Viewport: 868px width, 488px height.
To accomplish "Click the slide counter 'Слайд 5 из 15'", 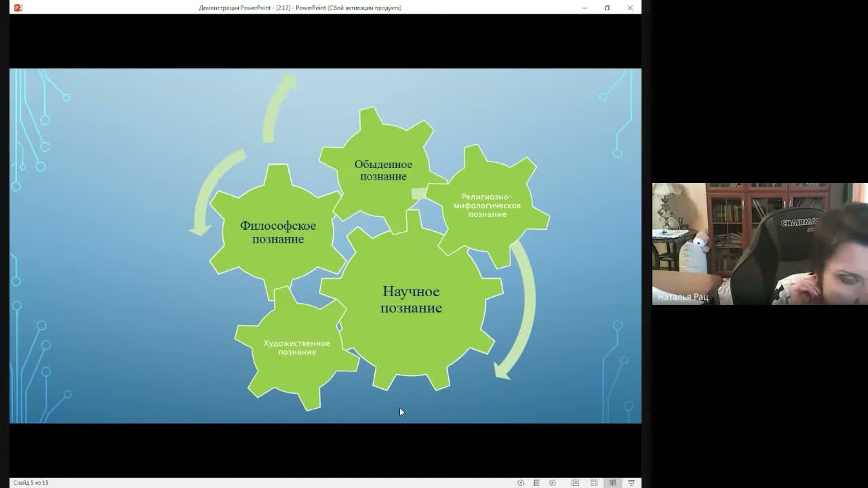I will coord(31,483).
